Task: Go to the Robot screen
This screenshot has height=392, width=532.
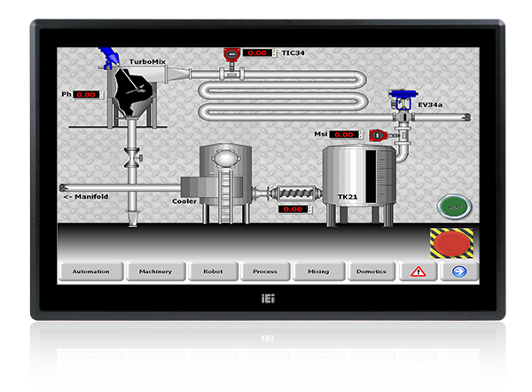Action: tap(213, 271)
